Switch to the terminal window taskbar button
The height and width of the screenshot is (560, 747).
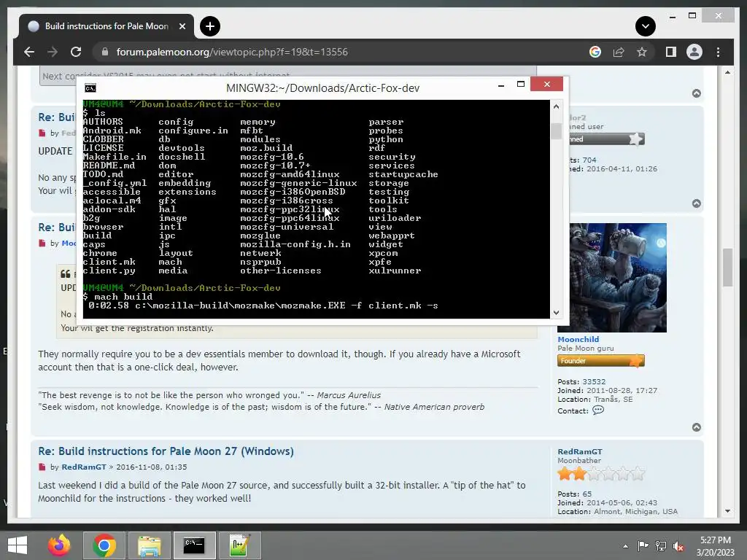pos(194,545)
